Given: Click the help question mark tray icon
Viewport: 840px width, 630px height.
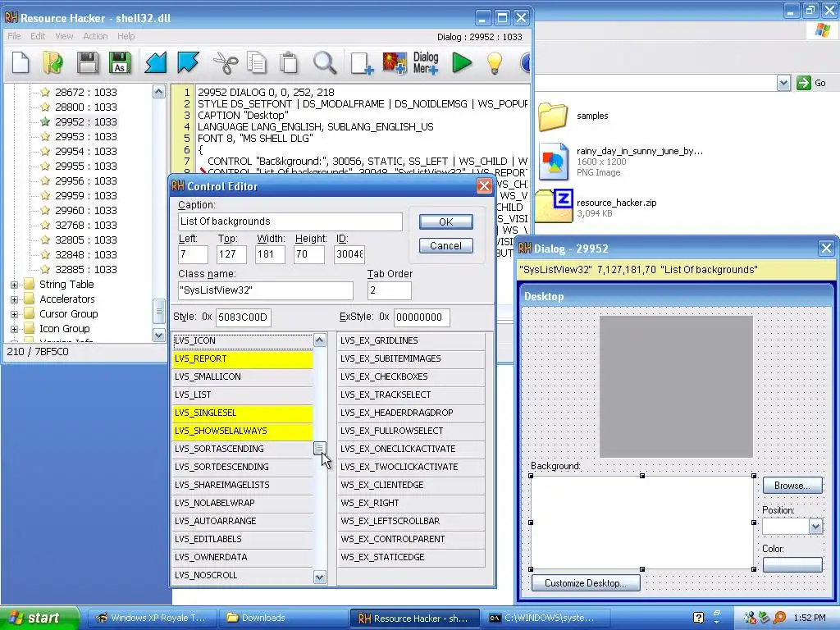Looking at the screenshot, I should (x=699, y=618).
